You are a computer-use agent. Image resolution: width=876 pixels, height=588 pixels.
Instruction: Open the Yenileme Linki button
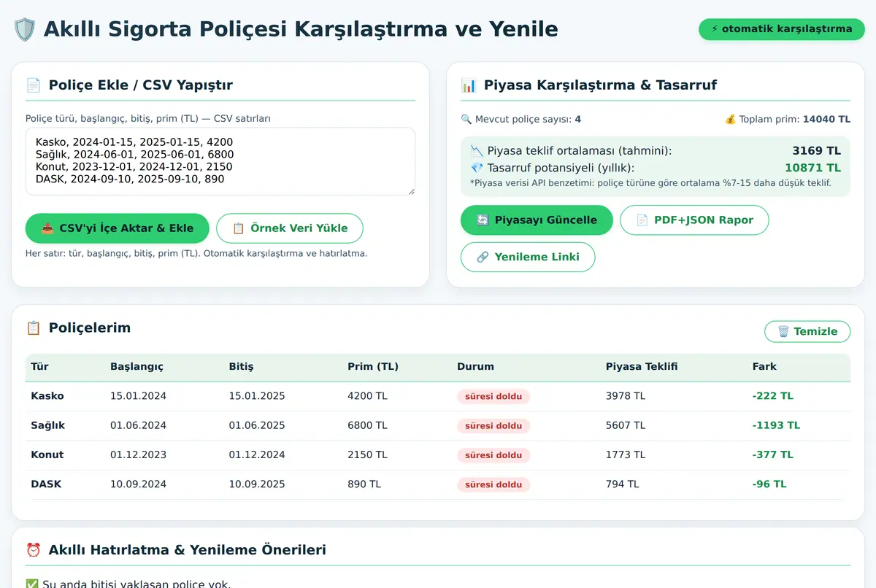point(528,257)
